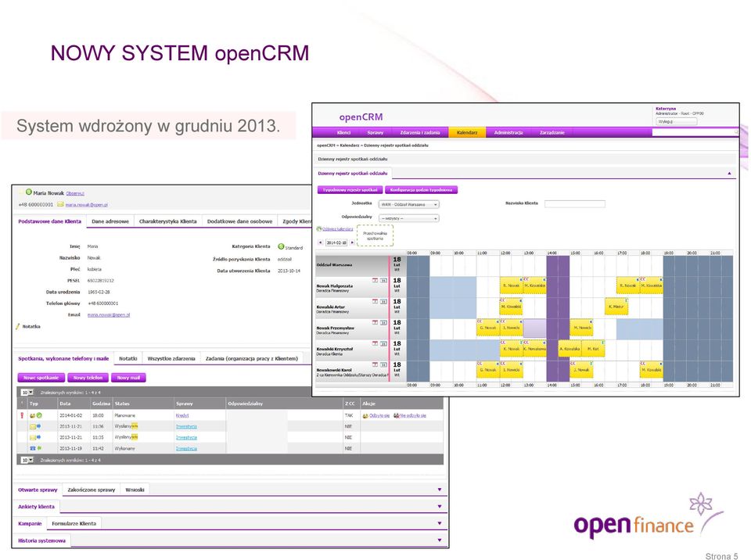
Task: Expand the Kampanie section arrow
Action: point(439,523)
